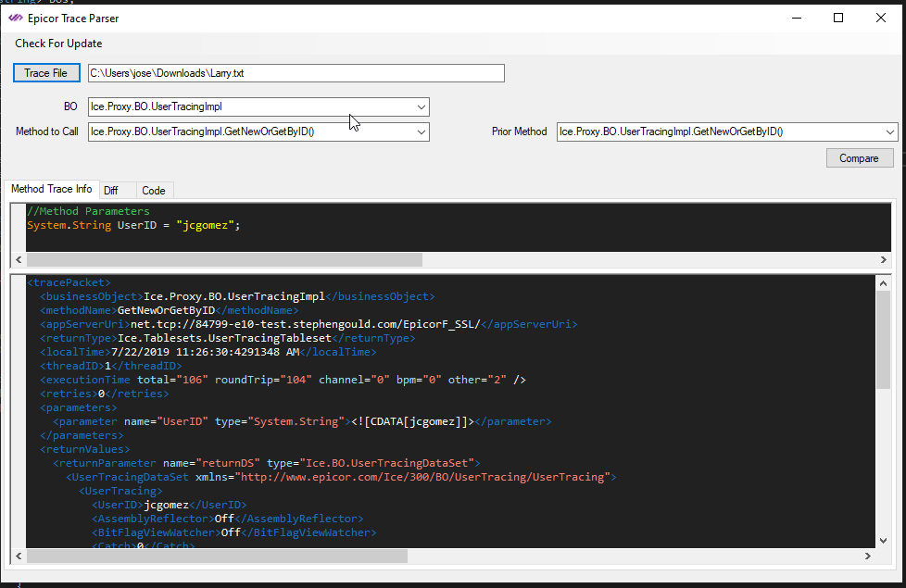The image size is (906, 588).
Task: Click the Trace File button
Action: 46,73
